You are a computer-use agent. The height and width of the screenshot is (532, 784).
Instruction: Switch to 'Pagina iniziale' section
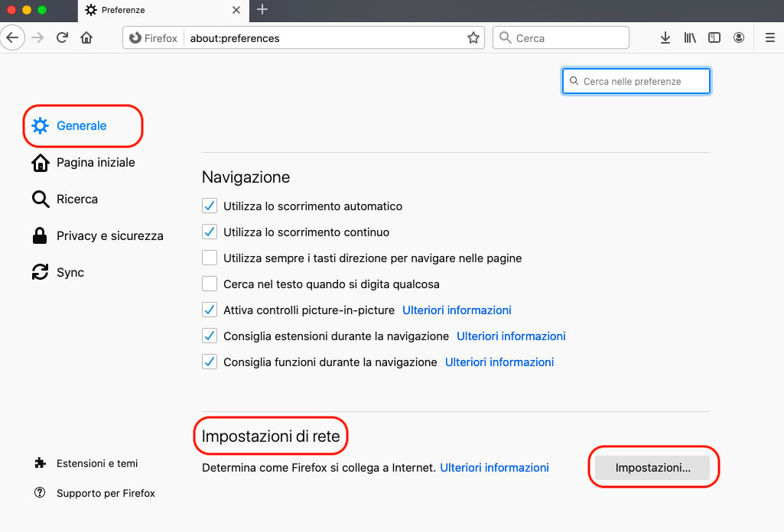pos(95,163)
